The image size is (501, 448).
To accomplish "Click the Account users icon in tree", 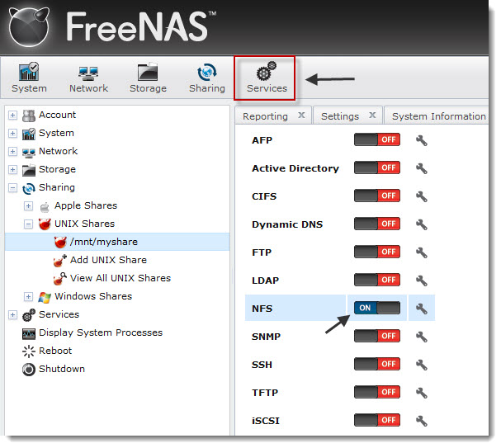I will point(29,116).
